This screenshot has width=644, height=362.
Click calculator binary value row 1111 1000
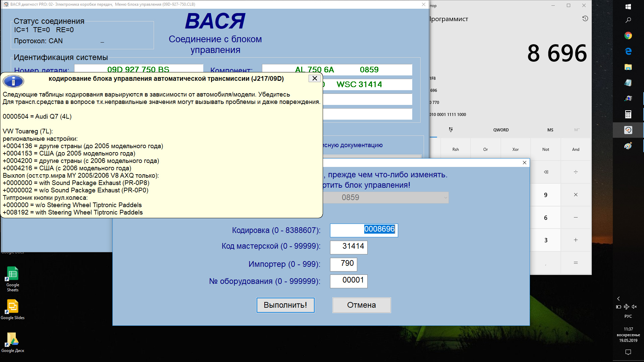click(448, 115)
